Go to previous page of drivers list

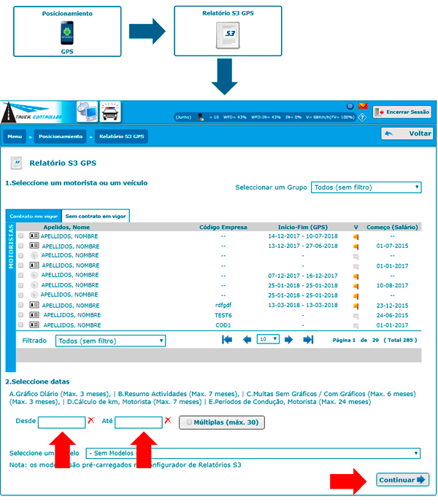pyautogui.click(x=247, y=340)
